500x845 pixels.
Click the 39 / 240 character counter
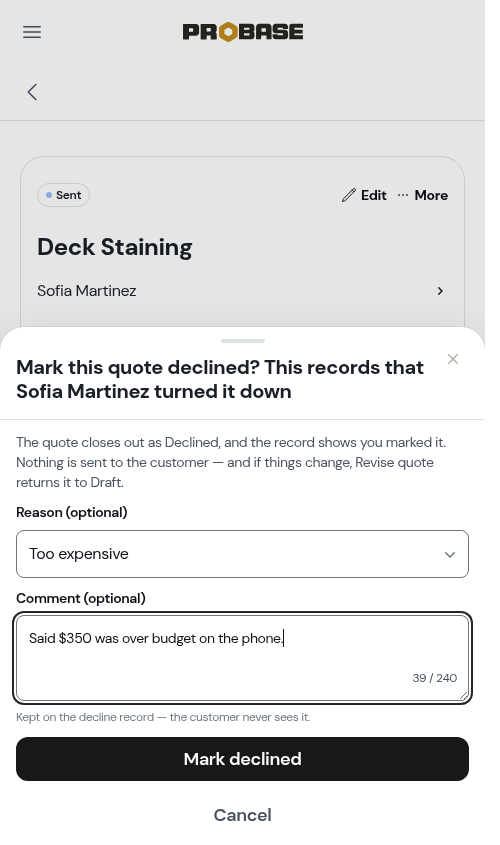tap(435, 678)
